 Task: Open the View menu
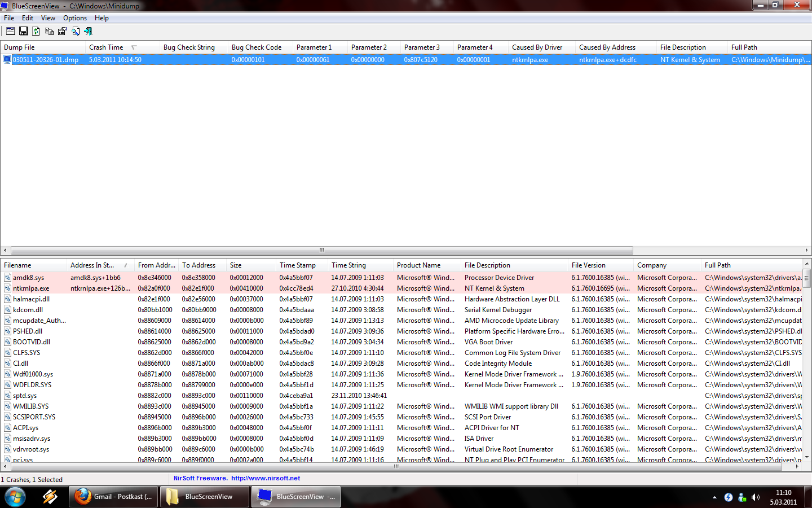click(48, 18)
